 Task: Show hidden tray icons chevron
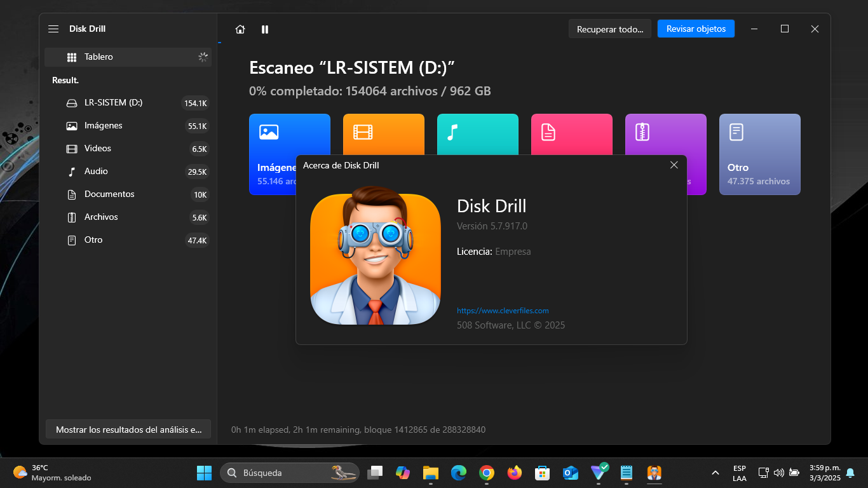tap(715, 473)
